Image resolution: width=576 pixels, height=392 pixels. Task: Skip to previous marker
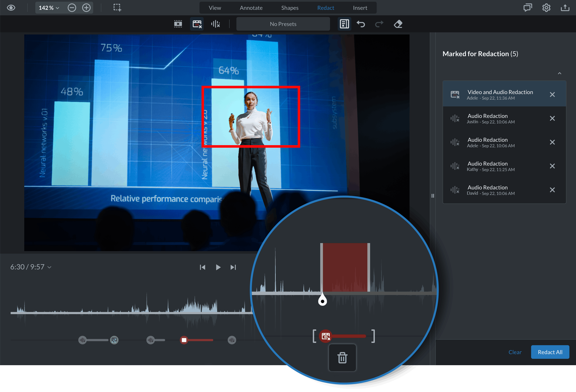(x=203, y=267)
